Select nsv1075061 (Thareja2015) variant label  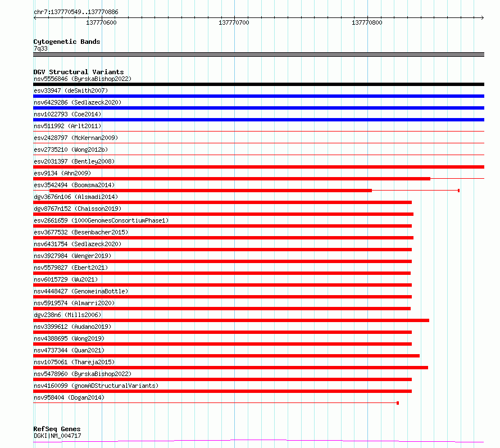point(74,362)
